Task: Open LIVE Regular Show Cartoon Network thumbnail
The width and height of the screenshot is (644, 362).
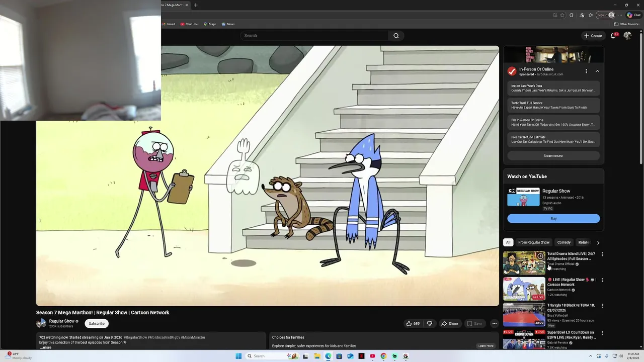Action: point(524,289)
